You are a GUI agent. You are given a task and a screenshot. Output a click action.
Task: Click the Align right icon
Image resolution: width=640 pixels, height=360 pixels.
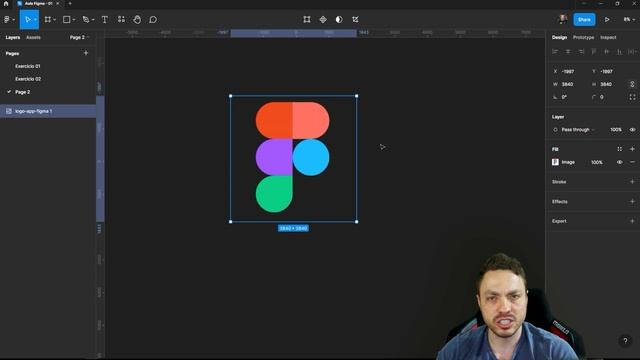click(581, 51)
